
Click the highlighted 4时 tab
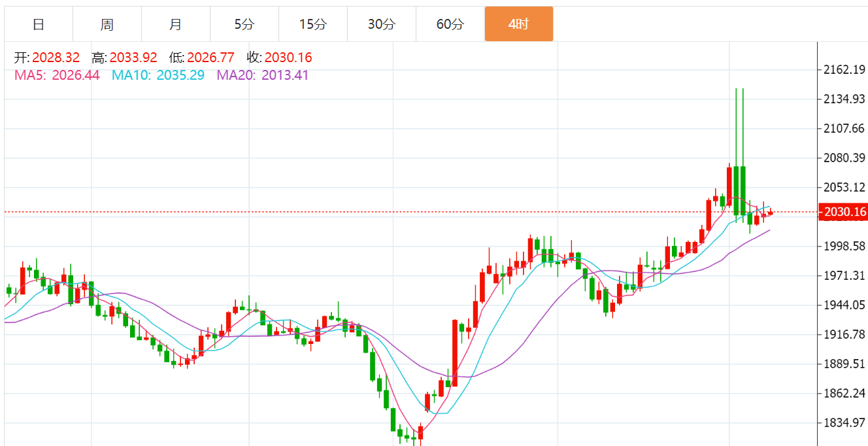[519, 24]
